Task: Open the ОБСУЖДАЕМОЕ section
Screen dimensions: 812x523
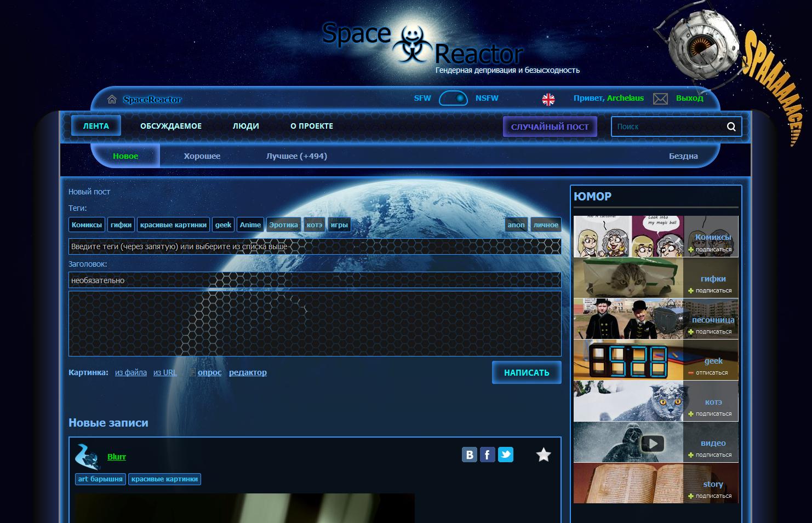Action: coord(171,126)
